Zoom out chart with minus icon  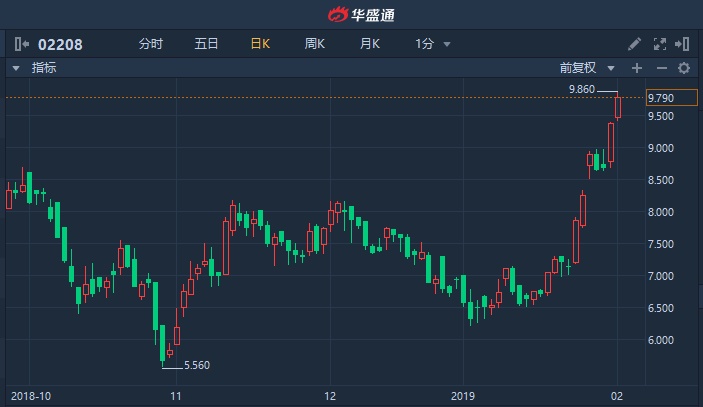pyautogui.click(x=662, y=68)
